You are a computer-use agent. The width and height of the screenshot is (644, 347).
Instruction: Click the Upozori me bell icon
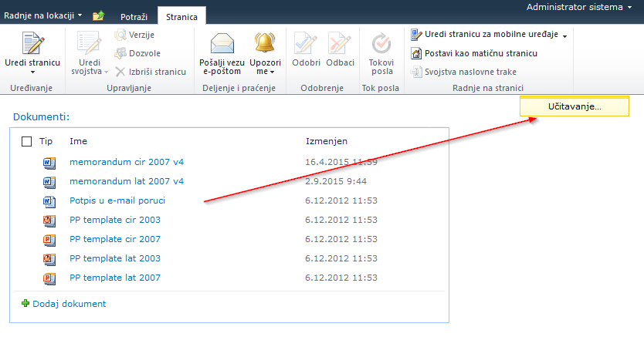coord(265,43)
